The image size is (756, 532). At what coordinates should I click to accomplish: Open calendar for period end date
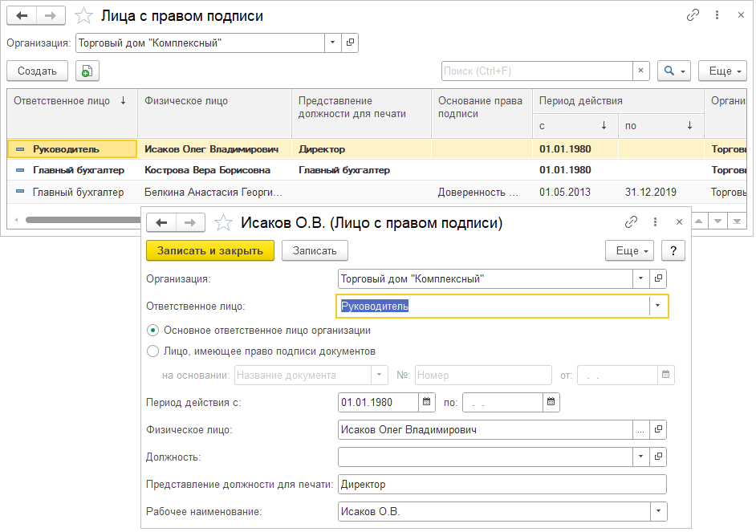point(551,401)
